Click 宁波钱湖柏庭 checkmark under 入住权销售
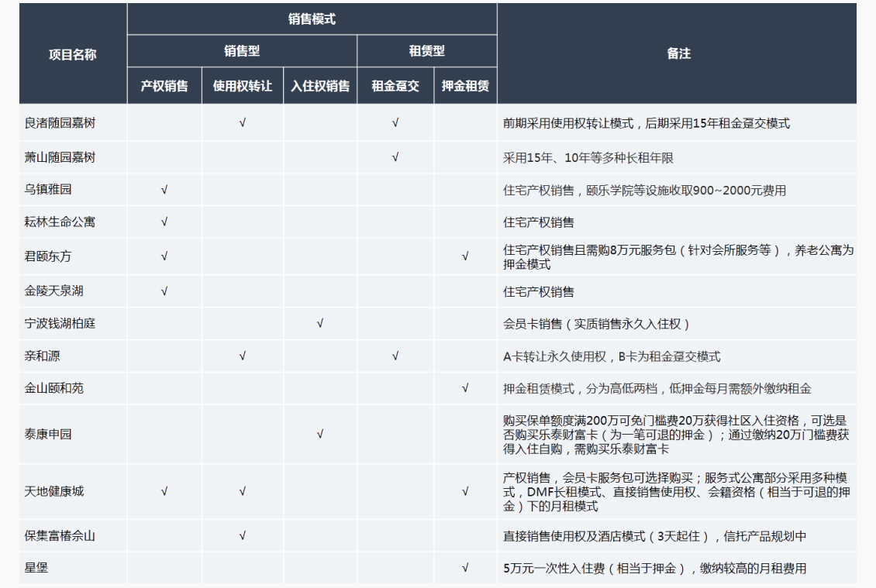Screen dimensions: 876x588 pos(319,324)
